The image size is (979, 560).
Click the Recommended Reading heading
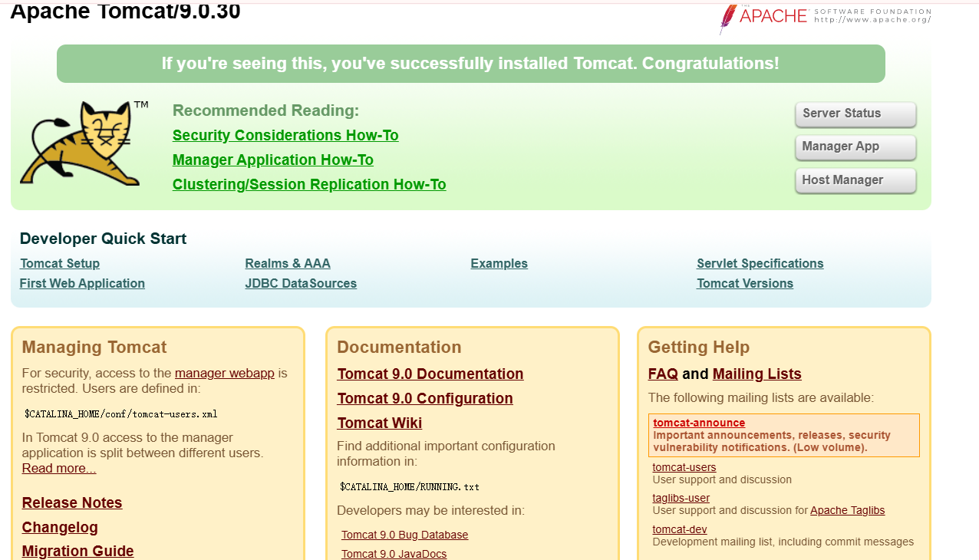pos(265,110)
